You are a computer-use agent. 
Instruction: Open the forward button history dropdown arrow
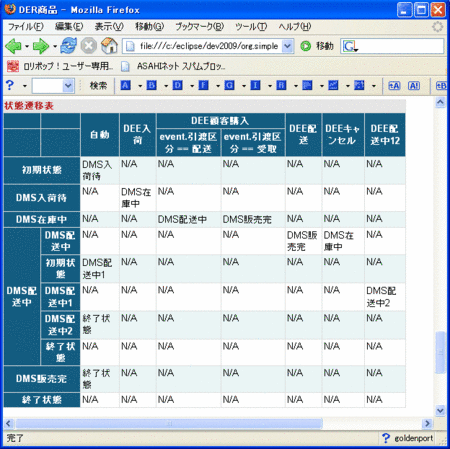click(55, 46)
